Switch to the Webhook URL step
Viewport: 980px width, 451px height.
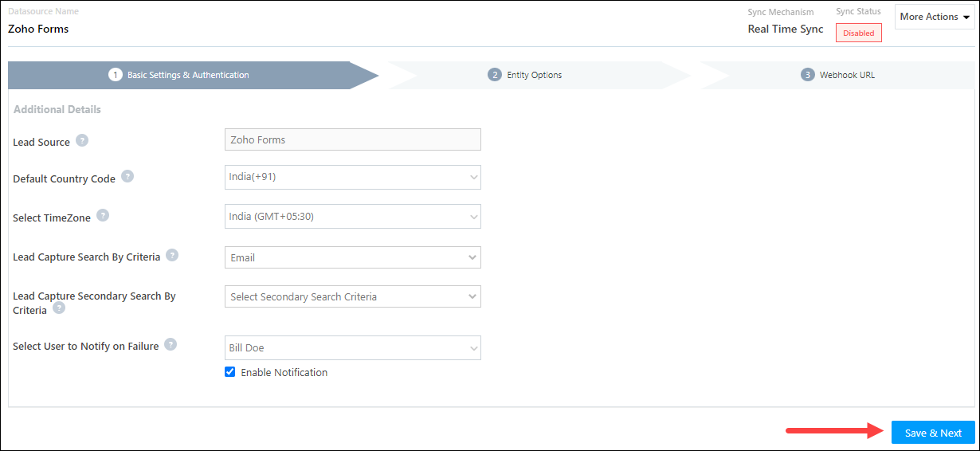click(x=837, y=75)
